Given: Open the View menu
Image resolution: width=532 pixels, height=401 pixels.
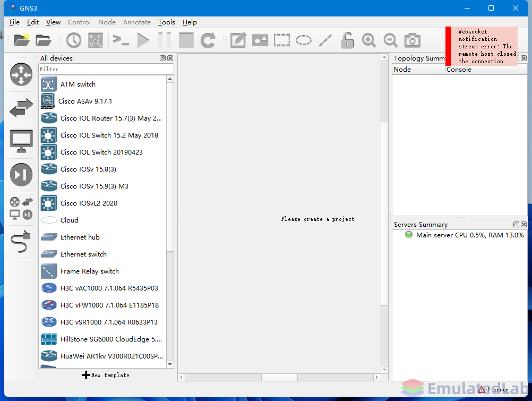Looking at the screenshot, I should (53, 22).
